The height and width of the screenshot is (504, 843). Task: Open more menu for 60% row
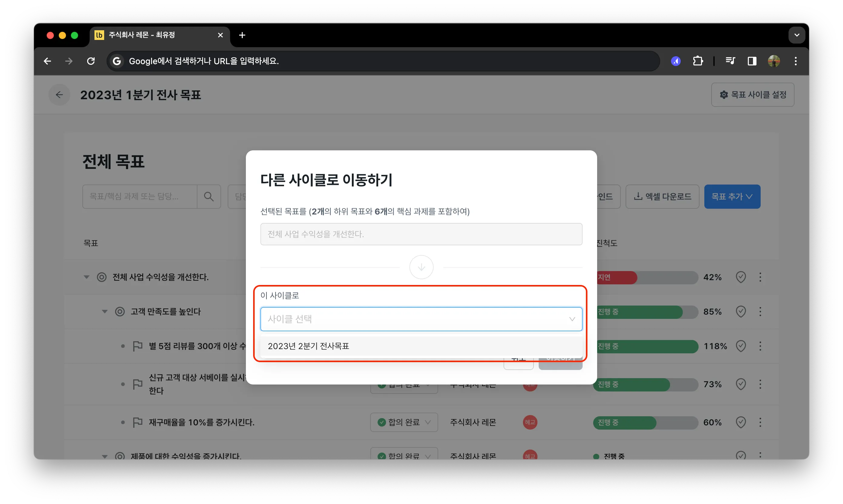tap(760, 422)
